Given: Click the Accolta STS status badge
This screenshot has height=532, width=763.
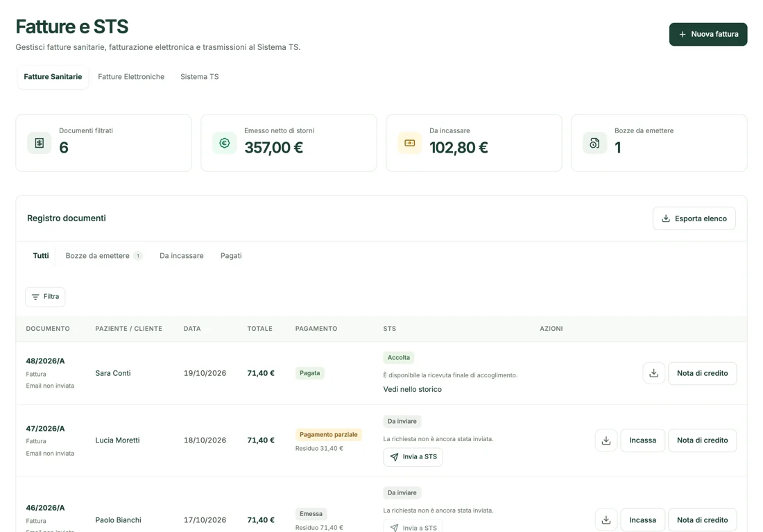Looking at the screenshot, I should (x=399, y=358).
